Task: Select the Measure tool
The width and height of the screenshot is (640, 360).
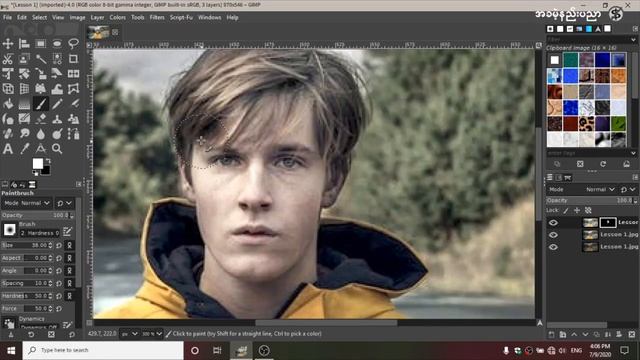Action: click(x=40, y=149)
